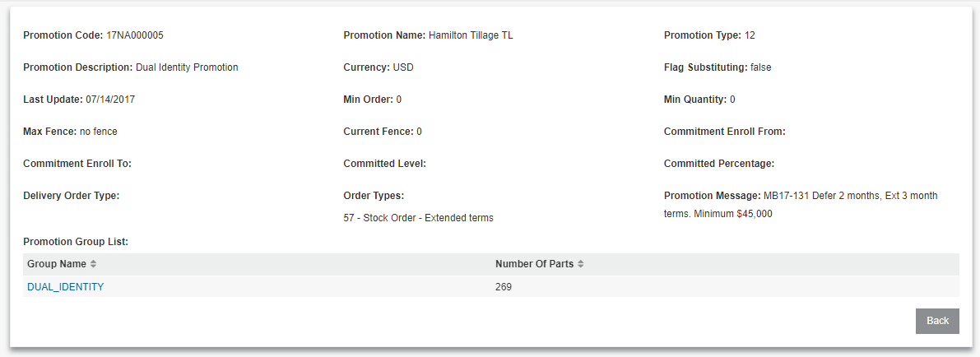The height and width of the screenshot is (357, 980).
Task: Click the Group Name column header text
Action: 56,265
